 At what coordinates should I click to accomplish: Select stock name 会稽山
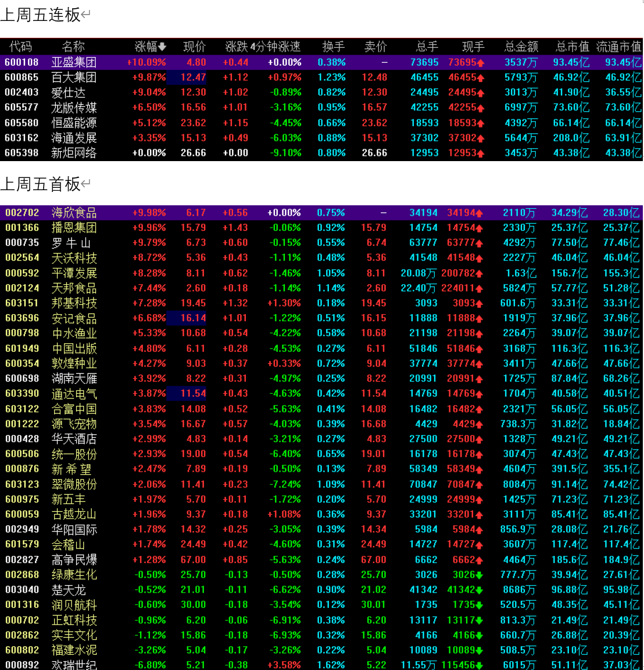click(69, 544)
